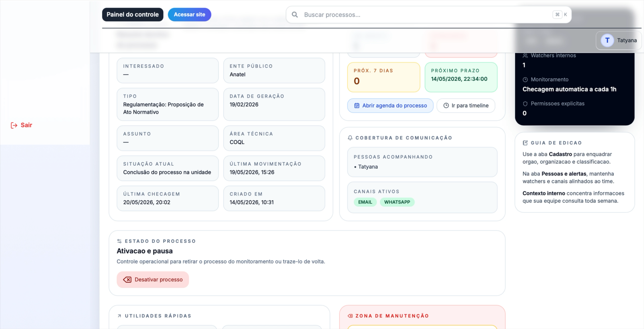Image resolution: width=644 pixels, height=329 pixels.
Task: Click the Interessado field card
Action: click(x=167, y=70)
